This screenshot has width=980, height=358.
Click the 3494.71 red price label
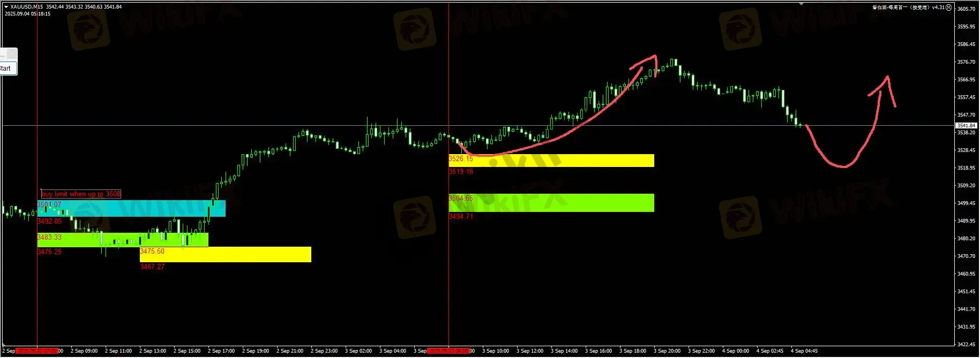tap(461, 217)
